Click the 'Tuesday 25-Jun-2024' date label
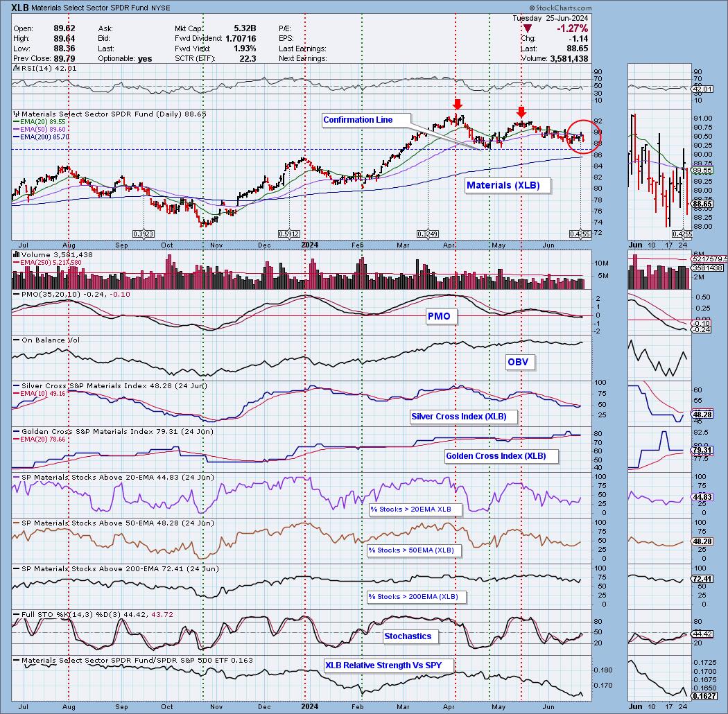Screen dimensions: 728x714 click(551, 18)
